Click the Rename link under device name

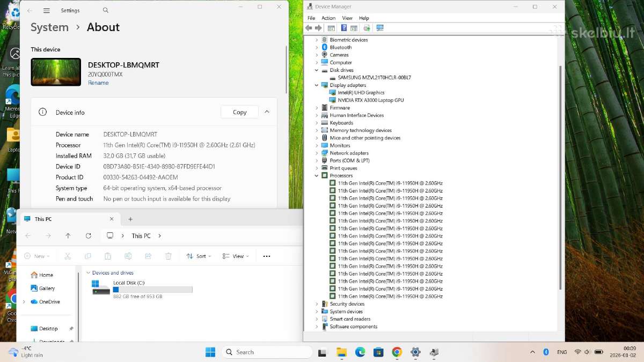pyautogui.click(x=98, y=83)
